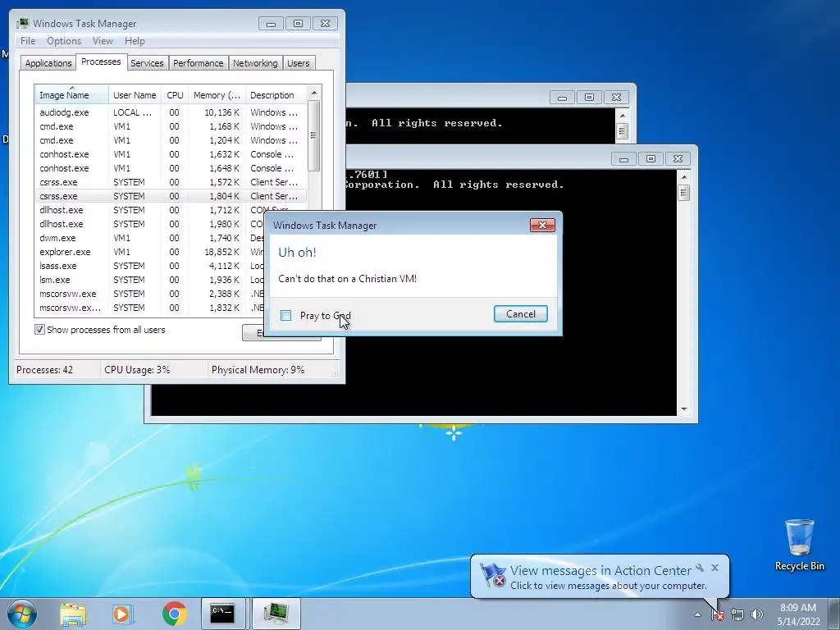Click View messages in Action Center balloon
This screenshot has height=630, width=840.
click(x=600, y=571)
